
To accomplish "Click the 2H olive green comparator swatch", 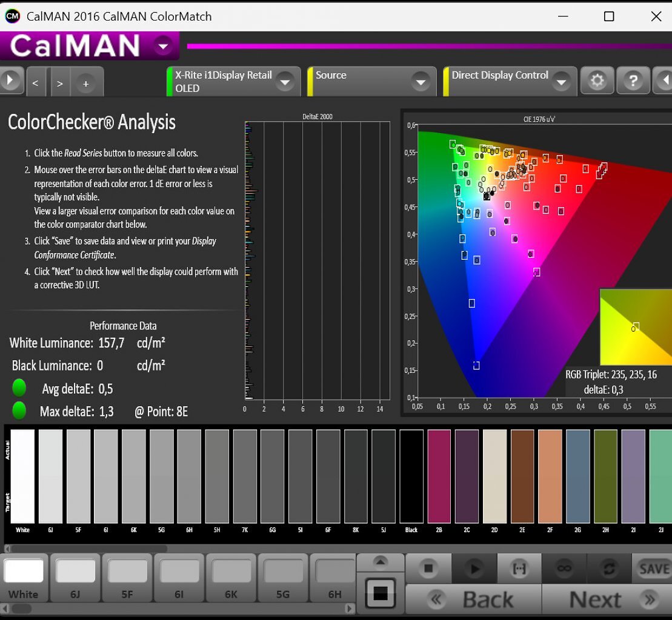I will pyautogui.click(x=605, y=476).
